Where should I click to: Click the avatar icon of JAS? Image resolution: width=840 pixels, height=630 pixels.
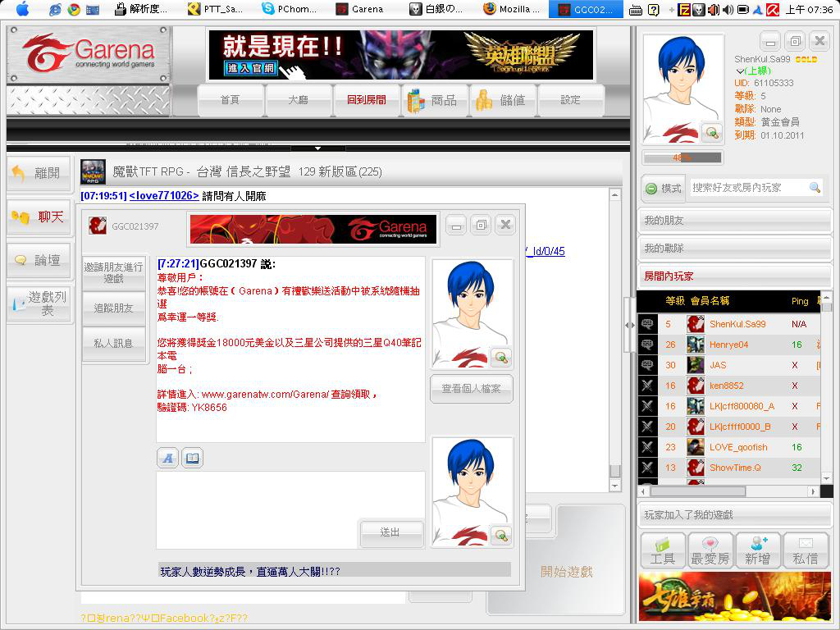tap(696, 365)
